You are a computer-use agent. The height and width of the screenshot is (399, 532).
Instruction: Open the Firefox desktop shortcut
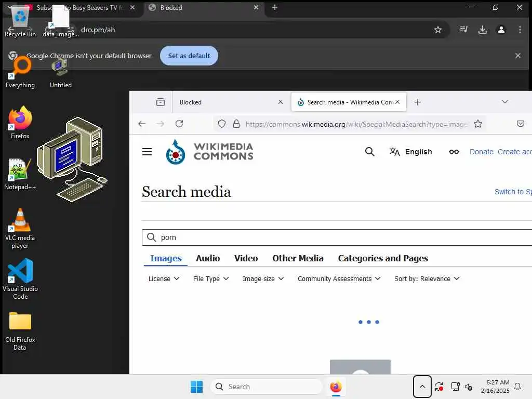pyautogui.click(x=20, y=123)
